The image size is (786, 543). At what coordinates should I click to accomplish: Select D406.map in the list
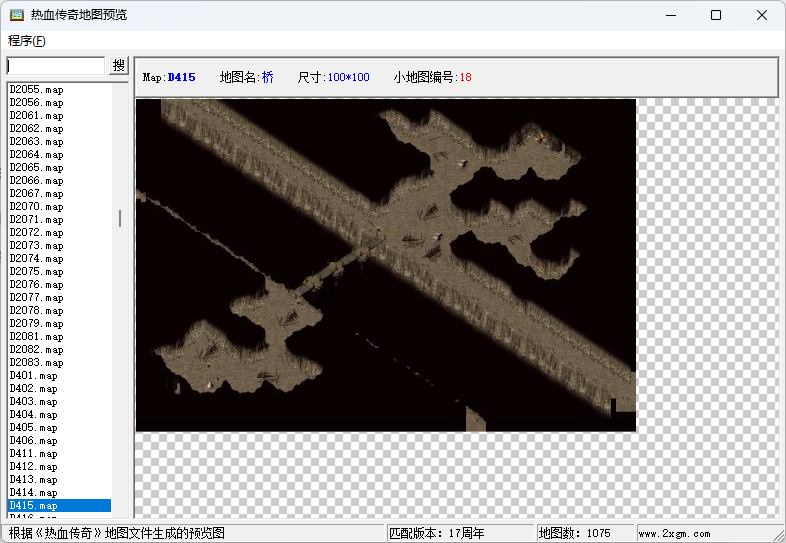point(59,441)
